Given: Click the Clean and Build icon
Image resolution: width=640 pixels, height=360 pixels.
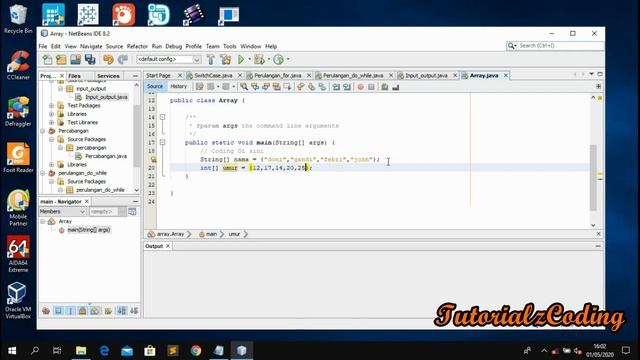Looking at the screenshot, I should click(225, 60).
